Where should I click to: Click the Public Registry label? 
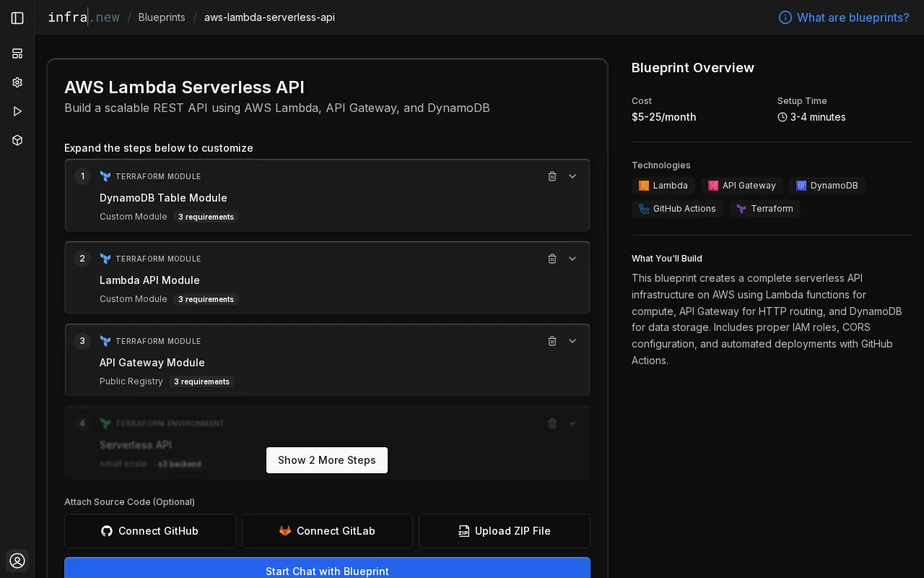pyautogui.click(x=131, y=381)
